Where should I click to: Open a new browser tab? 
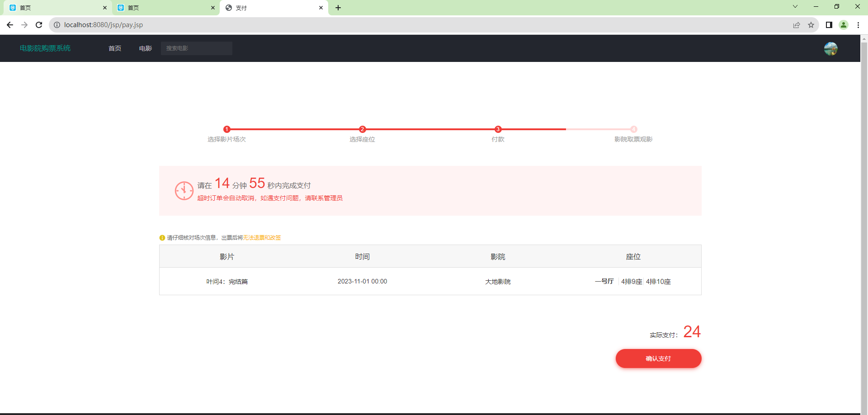[x=338, y=8]
